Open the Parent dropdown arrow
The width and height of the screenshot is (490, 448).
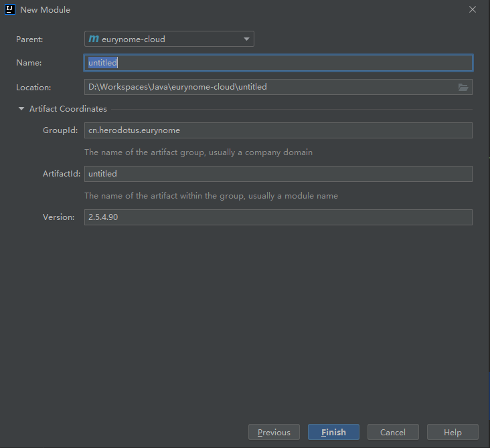pyautogui.click(x=246, y=39)
